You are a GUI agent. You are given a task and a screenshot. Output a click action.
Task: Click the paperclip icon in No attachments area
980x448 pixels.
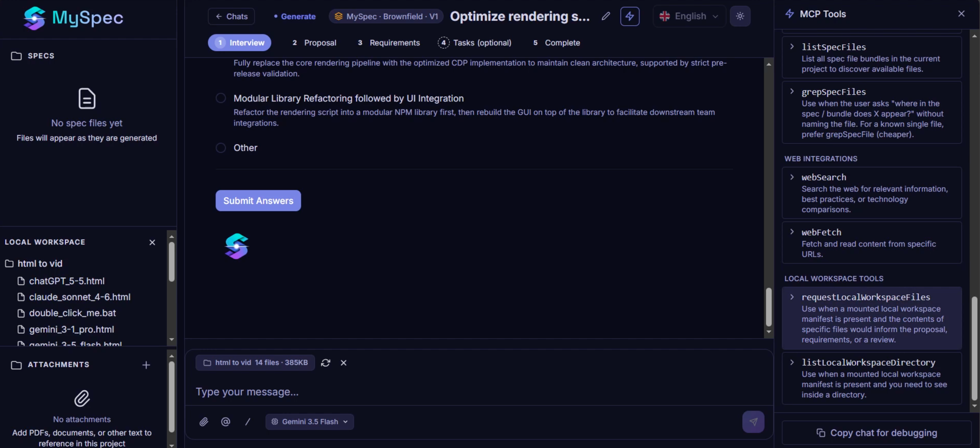point(82,399)
